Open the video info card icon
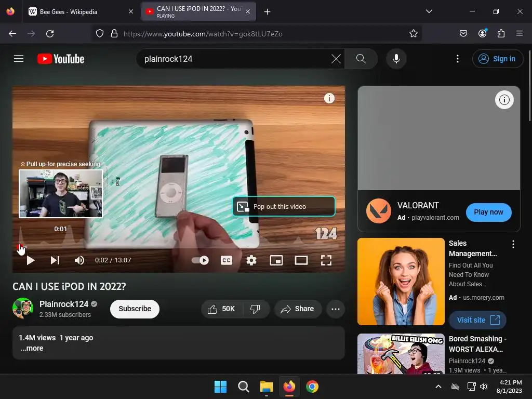532x399 pixels. click(329, 98)
